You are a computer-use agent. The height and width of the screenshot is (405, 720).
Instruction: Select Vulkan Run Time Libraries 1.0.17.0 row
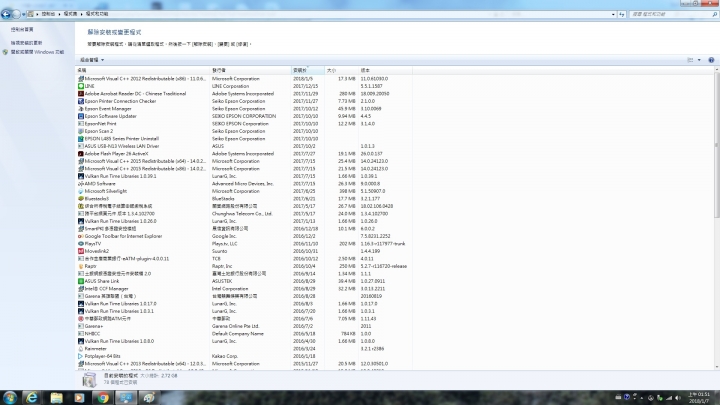click(x=243, y=304)
